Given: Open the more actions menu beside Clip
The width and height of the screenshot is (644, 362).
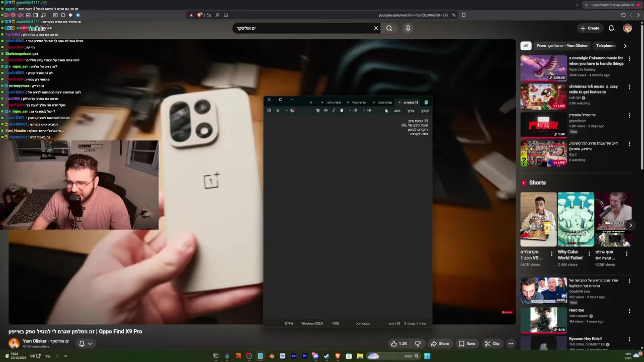Looking at the screenshot, I should pyautogui.click(x=511, y=343).
